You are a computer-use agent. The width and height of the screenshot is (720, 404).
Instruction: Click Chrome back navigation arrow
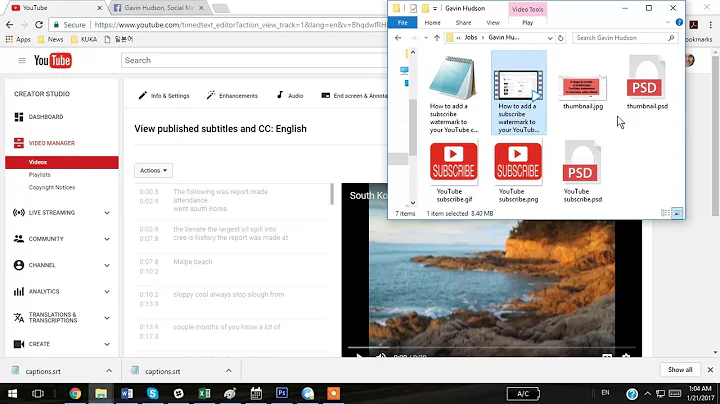pos(10,25)
